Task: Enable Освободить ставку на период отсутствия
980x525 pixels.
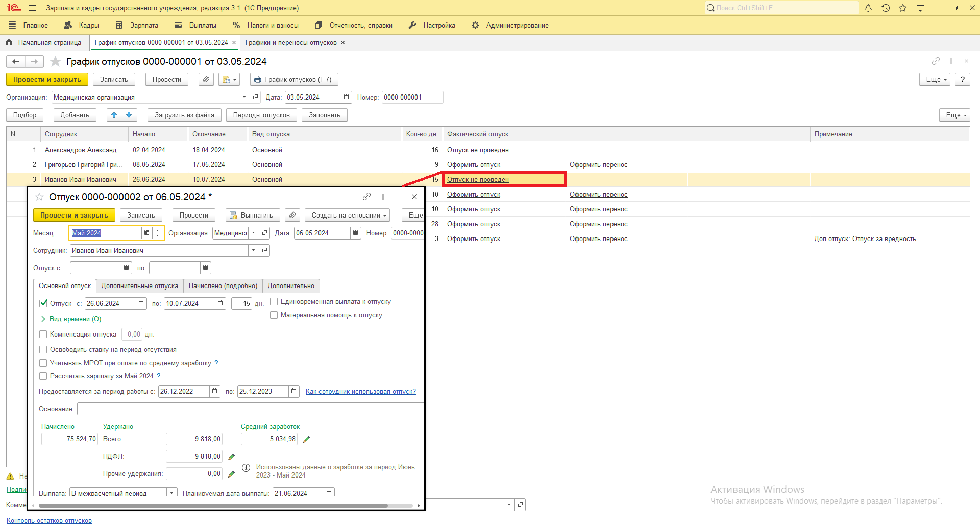Action: [x=43, y=350]
